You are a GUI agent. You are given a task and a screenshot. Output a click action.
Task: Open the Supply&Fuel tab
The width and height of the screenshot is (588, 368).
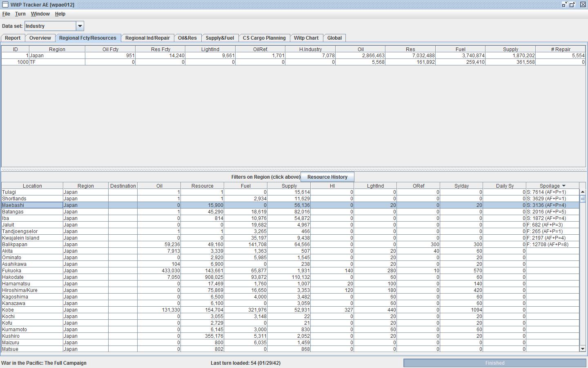pos(220,38)
